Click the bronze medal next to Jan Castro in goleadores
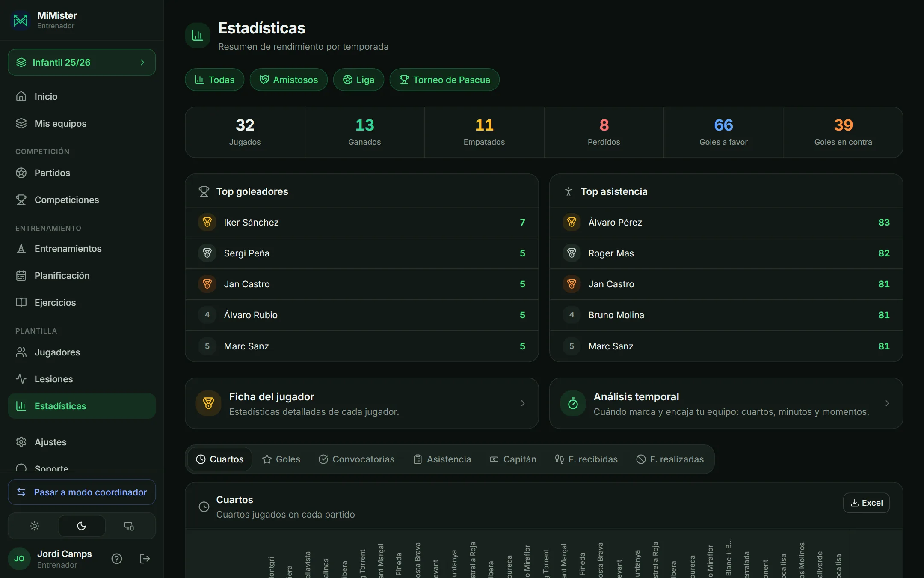This screenshot has width=924, height=578. tap(207, 284)
